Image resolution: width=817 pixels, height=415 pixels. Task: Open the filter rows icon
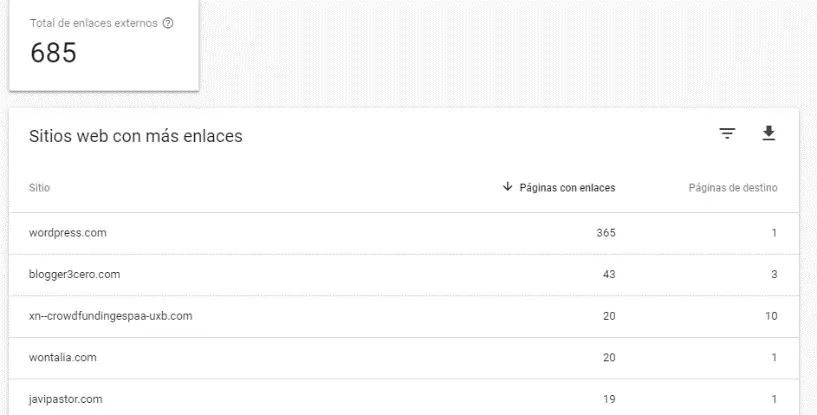pyautogui.click(x=727, y=134)
